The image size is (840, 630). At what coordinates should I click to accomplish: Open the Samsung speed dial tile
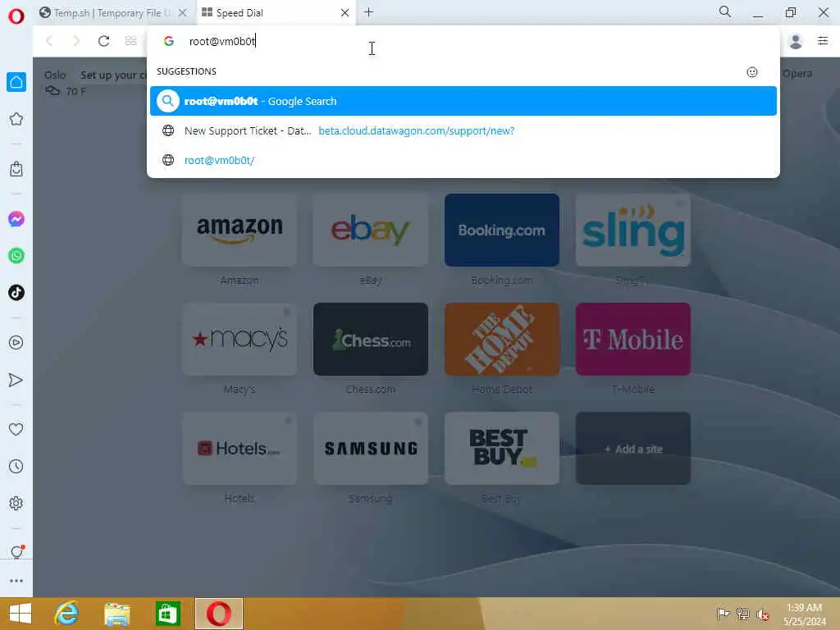pos(370,449)
